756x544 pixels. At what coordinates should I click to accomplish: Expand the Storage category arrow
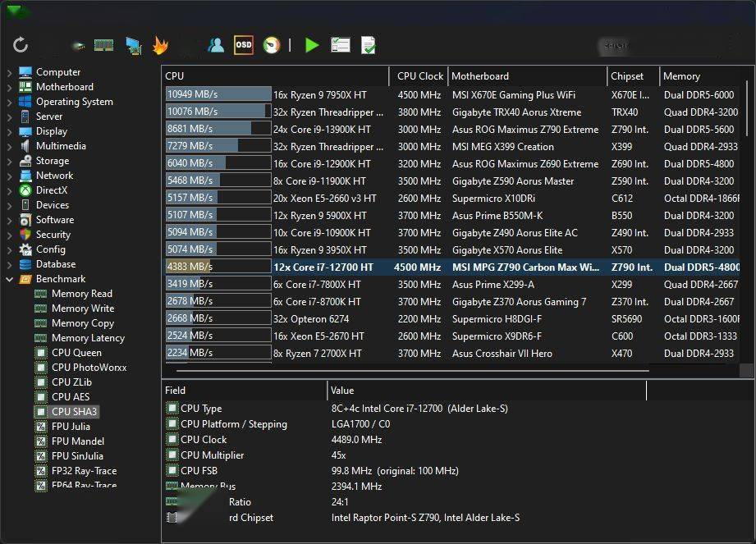[x=10, y=161]
